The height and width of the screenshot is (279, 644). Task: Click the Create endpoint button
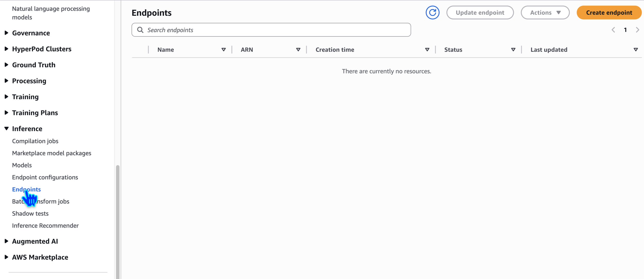pyautogui.click(x=609, y=12)
